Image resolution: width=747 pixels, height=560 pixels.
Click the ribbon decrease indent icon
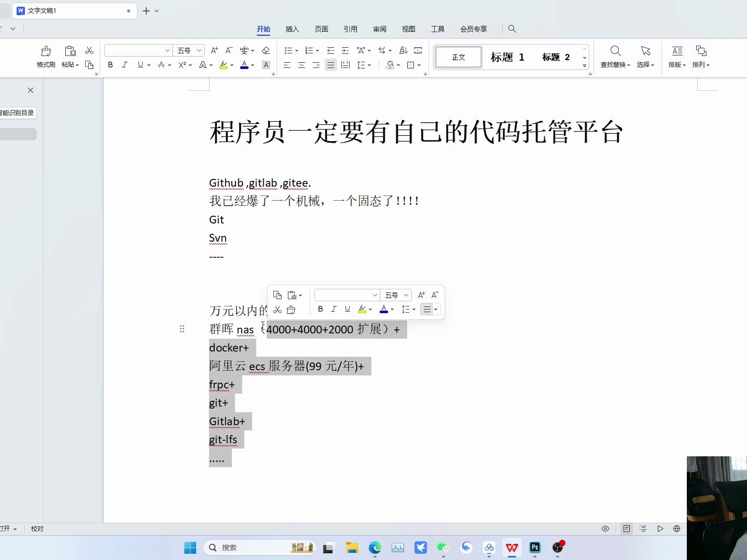click(x=330, y=50)
